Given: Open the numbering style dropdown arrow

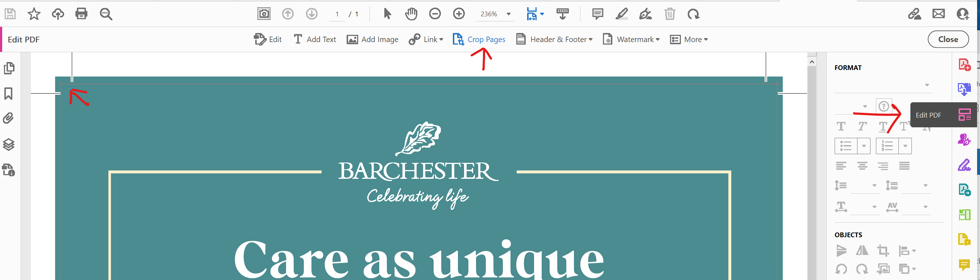Looking at the screenshot, I should (x=905, y=146).
